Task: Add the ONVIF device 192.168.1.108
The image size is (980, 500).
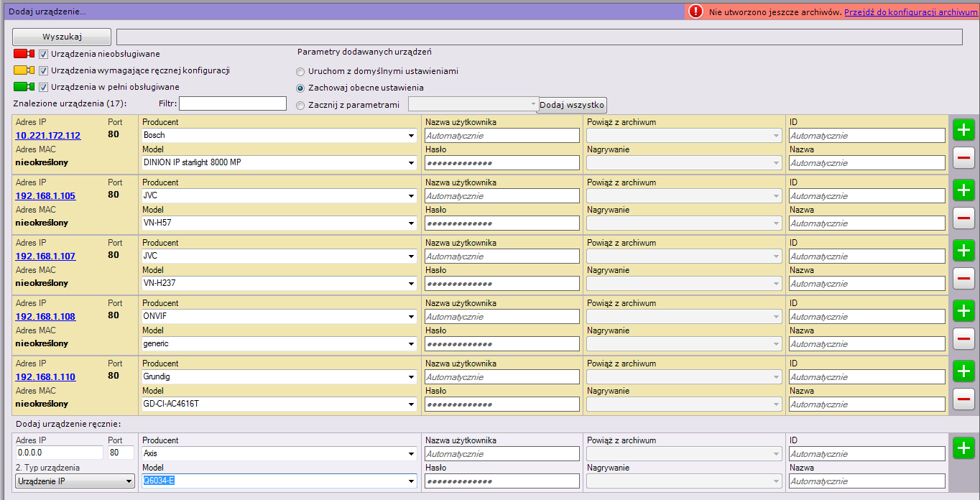Action: point(963,311)
